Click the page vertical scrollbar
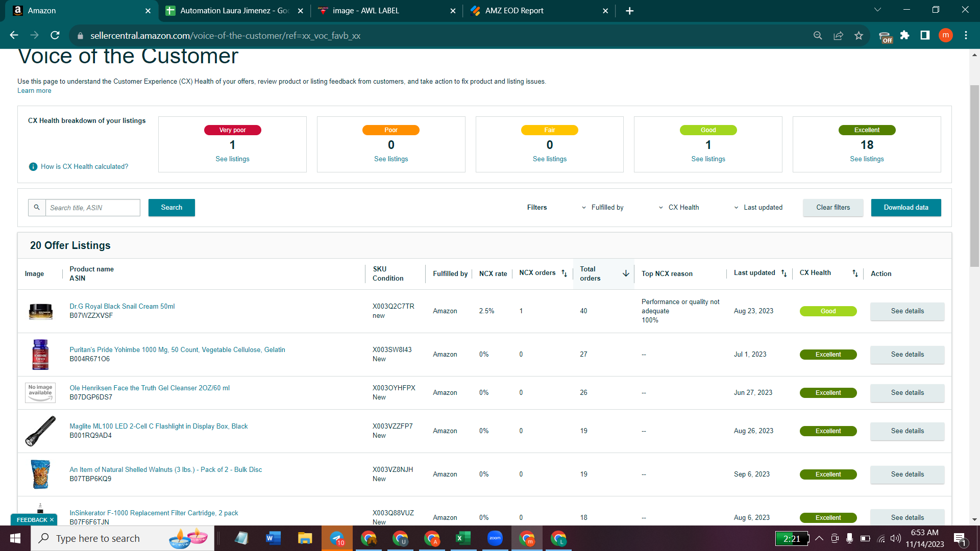The image size is (980, 551). point(974,176)
